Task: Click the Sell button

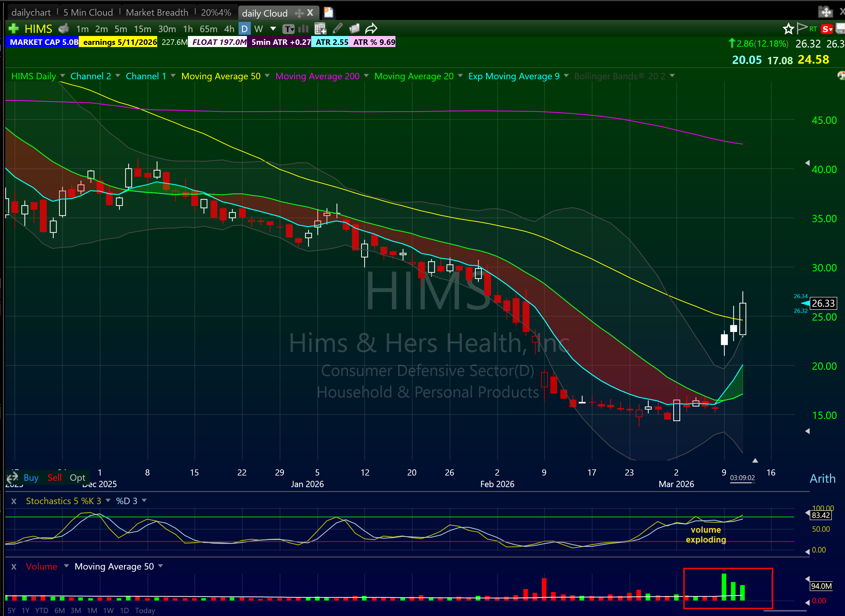Action: [54, 478]
